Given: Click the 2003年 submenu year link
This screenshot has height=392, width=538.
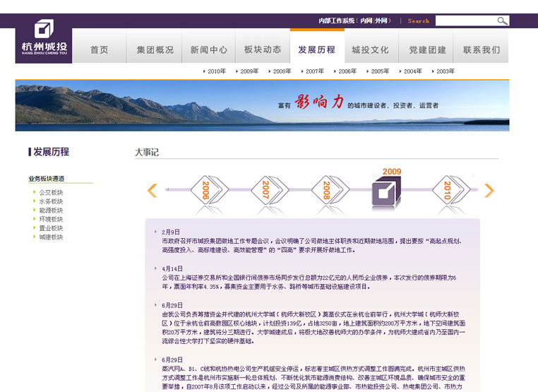Looking at the screenshot, I should pos(445,71).
